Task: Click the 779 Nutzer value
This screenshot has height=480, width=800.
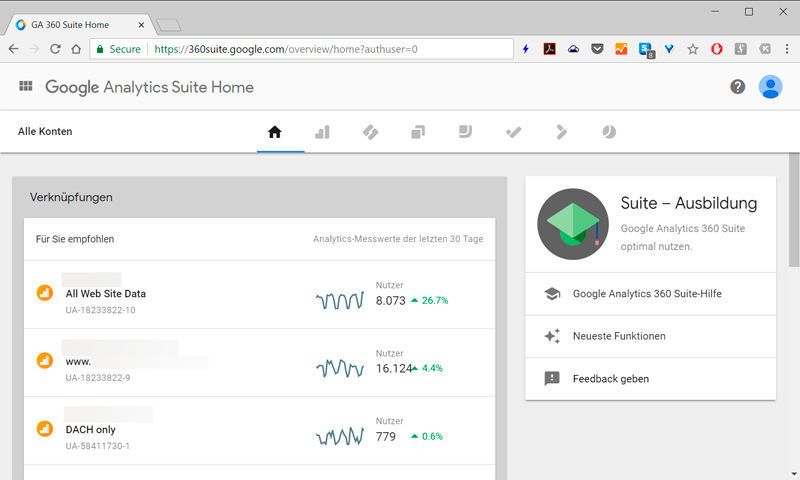Action: tap(386, 437)
